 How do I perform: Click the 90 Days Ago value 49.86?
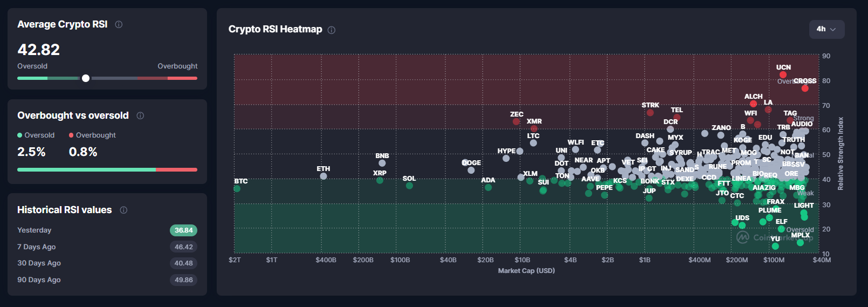pos(183,280)
